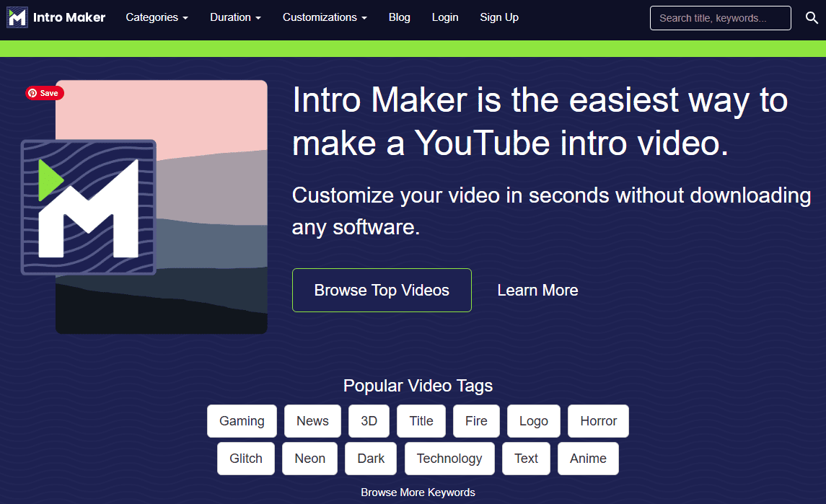This screenshot has height=504, width=826.
Task: Click Browse Top Videos button
Action: pyautogui.click(x=382, y=290)
